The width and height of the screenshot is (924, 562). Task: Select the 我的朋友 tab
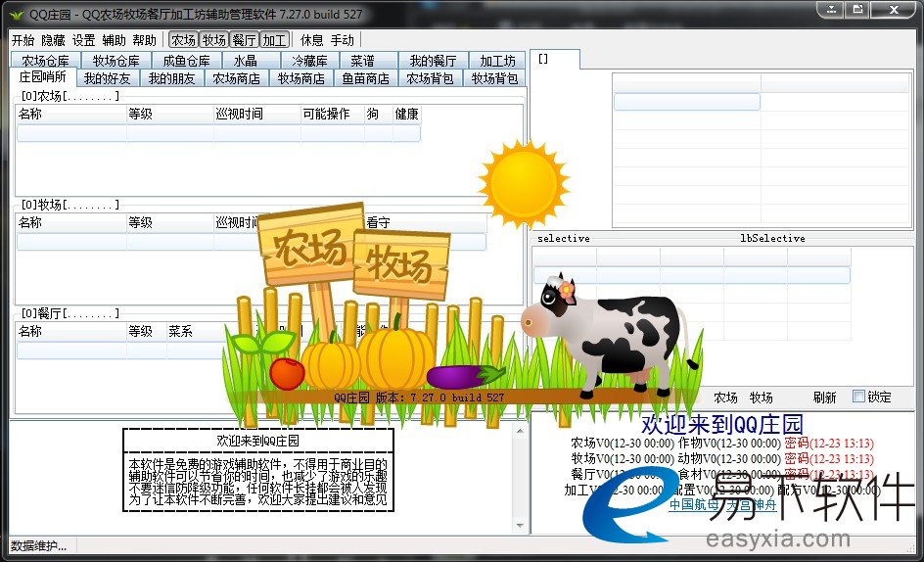click(x=171, y=78)
